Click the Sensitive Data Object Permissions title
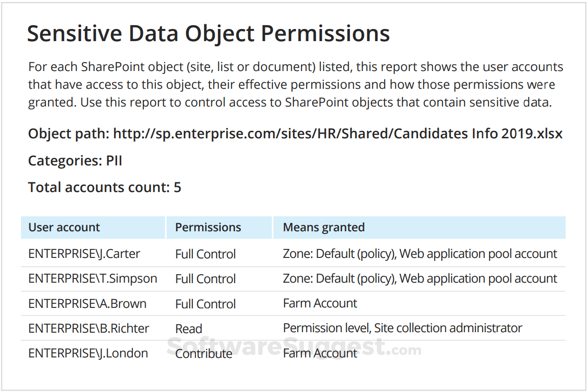 click(x=208, y=34)
